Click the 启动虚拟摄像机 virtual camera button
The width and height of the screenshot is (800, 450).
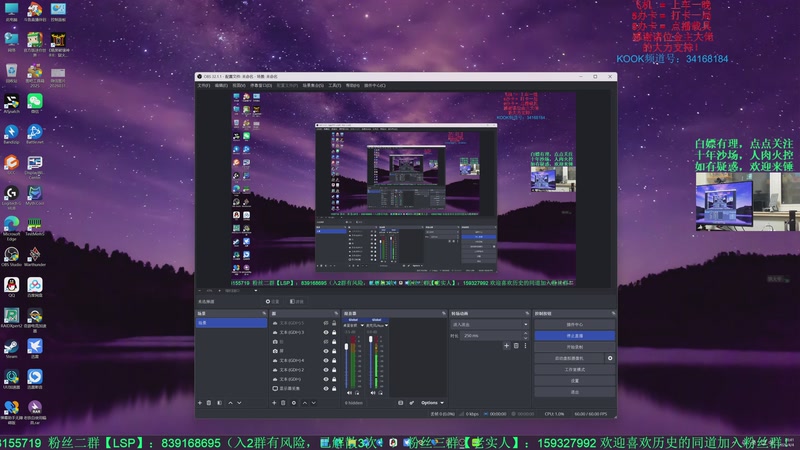569,358
